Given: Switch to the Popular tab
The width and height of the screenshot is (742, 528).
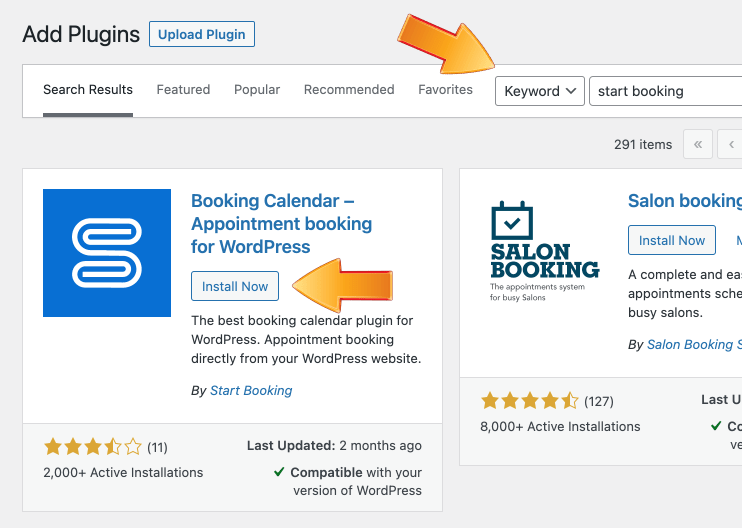Looking at the screenshot, I should [x=257, y=90].
